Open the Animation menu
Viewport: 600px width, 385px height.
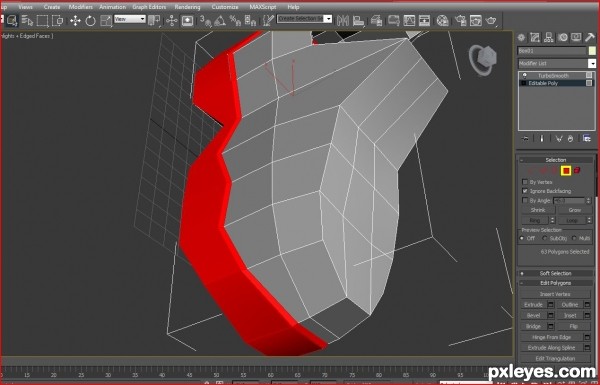[x=112, y=7]
